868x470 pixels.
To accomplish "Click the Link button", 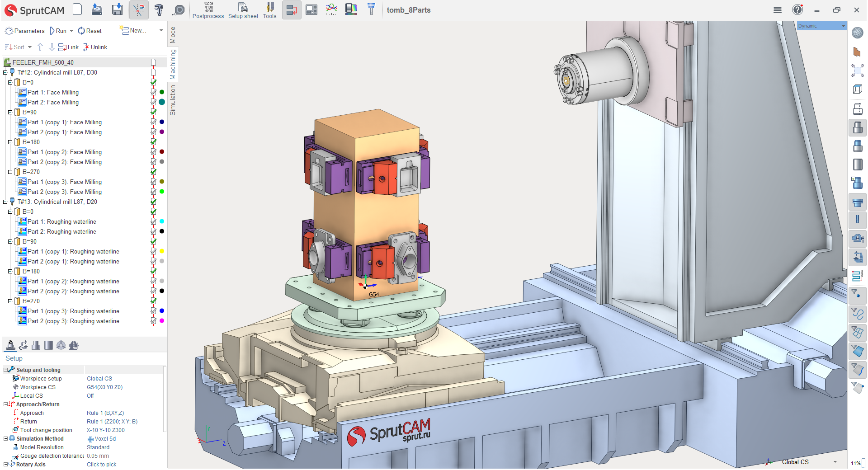I will pos(69,47).
